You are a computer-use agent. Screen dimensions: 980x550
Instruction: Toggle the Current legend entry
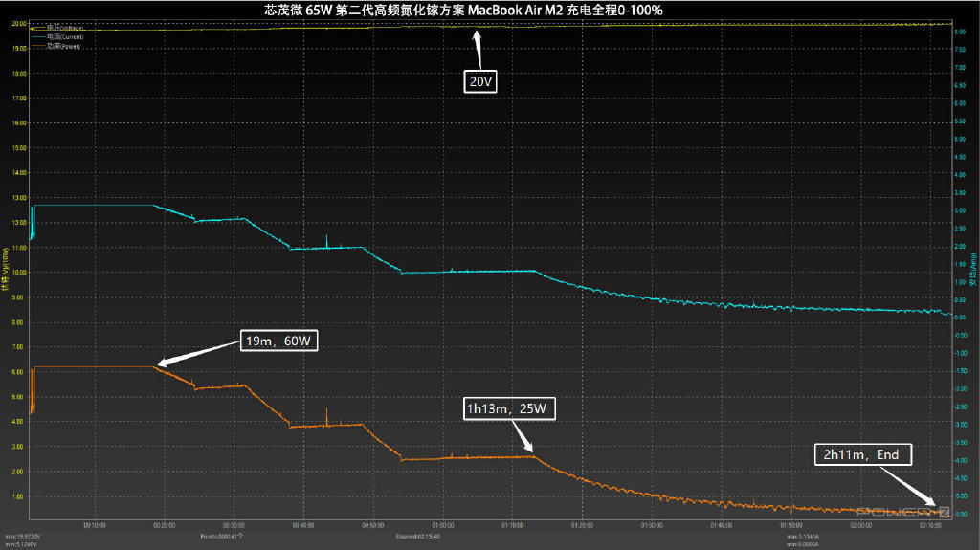point(65,37)
